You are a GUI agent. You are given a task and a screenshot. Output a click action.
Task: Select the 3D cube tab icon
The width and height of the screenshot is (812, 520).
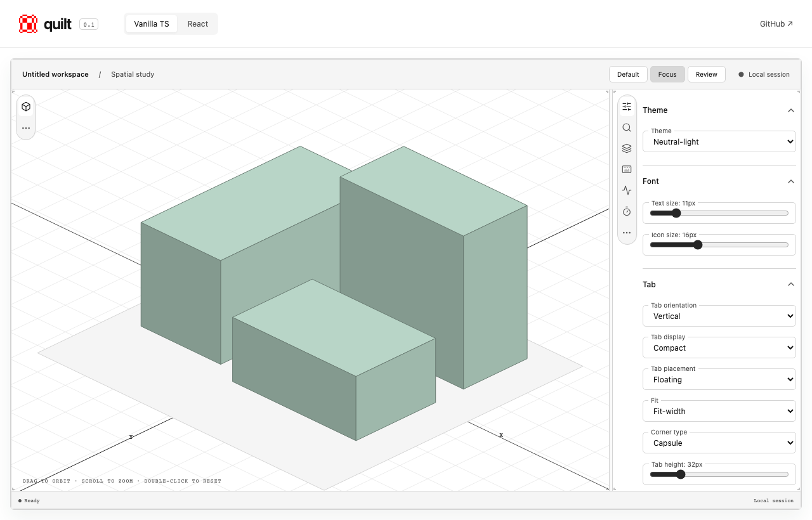click(x=26, y=107)
